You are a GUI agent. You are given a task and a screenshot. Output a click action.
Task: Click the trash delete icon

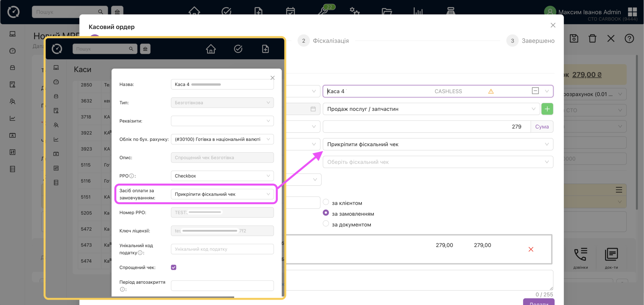pyautogui.click(x=592, y=38)
